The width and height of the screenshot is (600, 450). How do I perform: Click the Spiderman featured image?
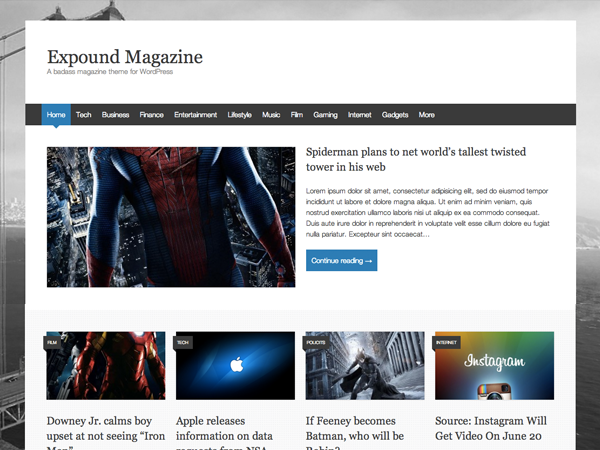[171, 217]
